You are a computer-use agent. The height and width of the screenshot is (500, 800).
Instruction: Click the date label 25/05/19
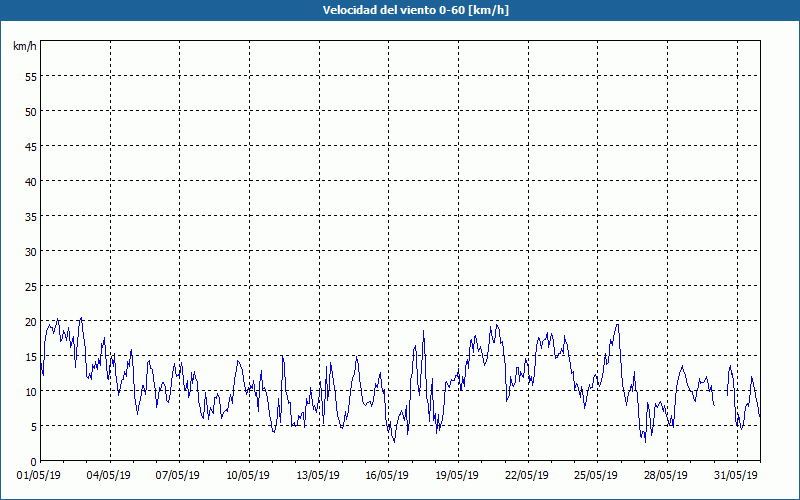point(596,476)
